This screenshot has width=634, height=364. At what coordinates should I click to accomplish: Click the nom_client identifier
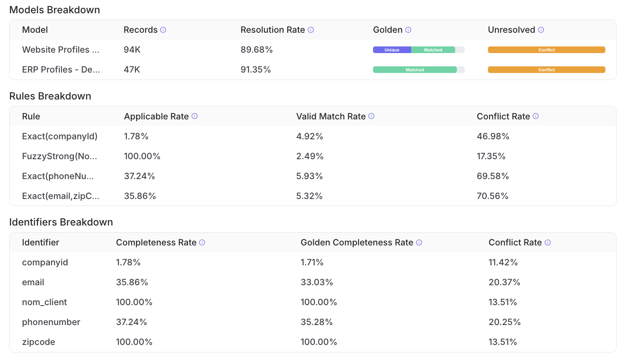(x=44, y=302)
